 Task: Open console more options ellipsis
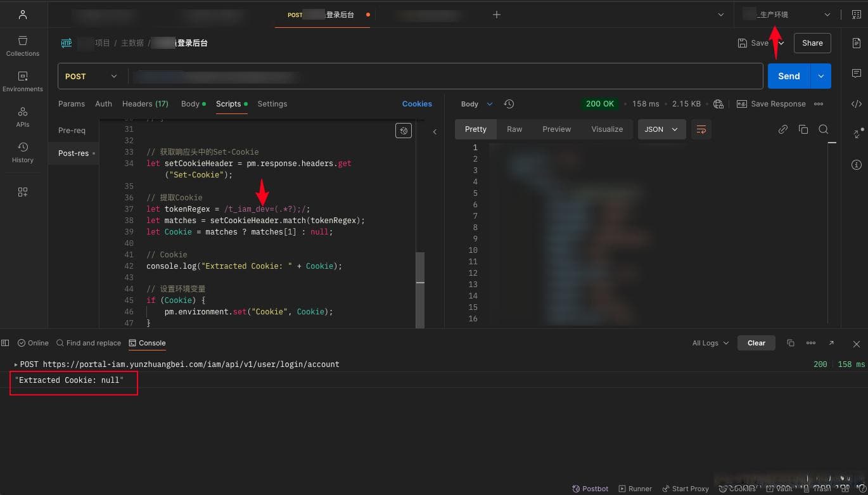811,343
